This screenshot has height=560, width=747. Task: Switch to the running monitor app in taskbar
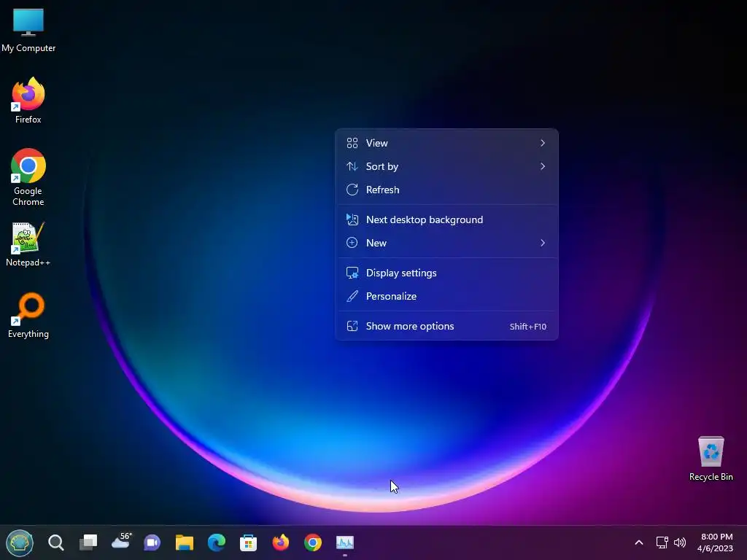345,542
